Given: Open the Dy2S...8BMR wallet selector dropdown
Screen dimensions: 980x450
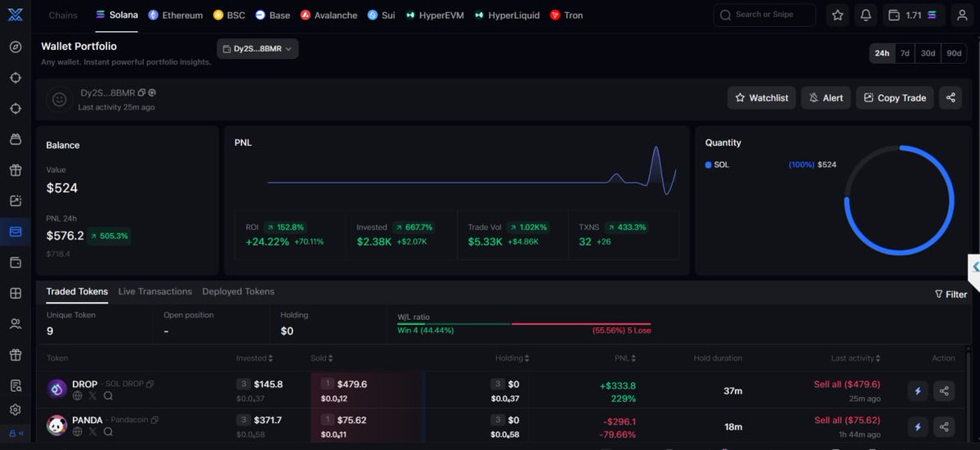Looking at the screenshot, I should [257, 49].
